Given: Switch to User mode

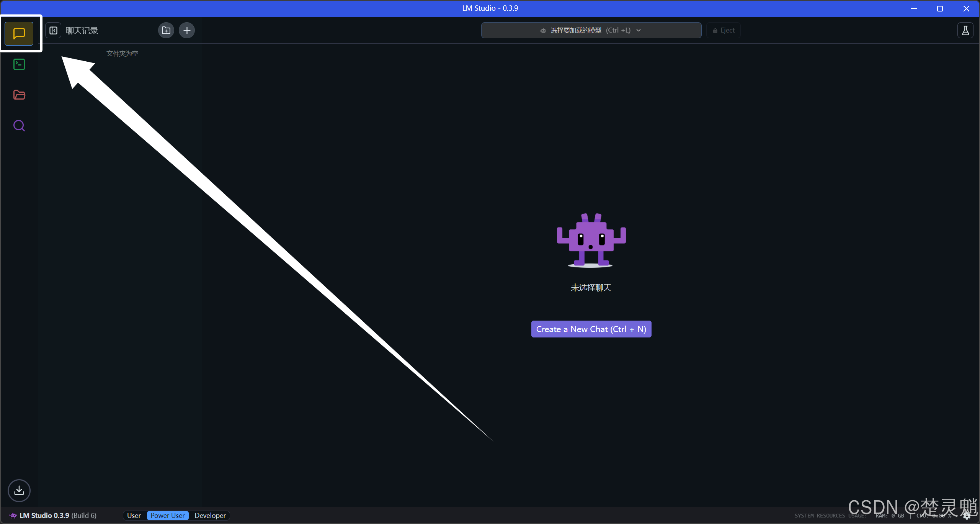Looking at the screenshot, I should [134, 516].
